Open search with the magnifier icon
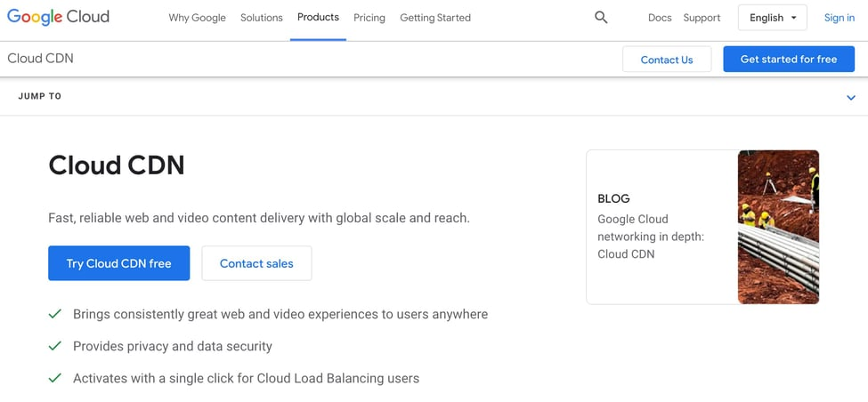Screen dimensions: 868x402 click(601, 18)
